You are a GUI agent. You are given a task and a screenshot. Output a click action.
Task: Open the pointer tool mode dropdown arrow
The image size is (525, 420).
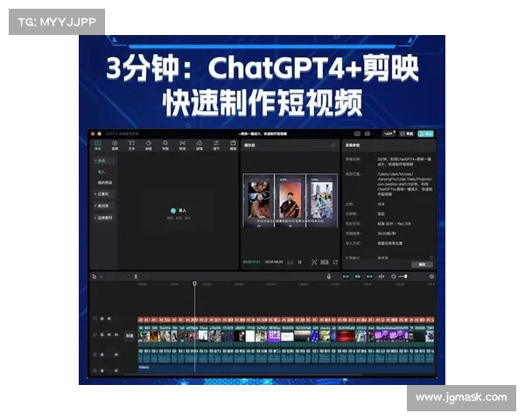point(101,276)
